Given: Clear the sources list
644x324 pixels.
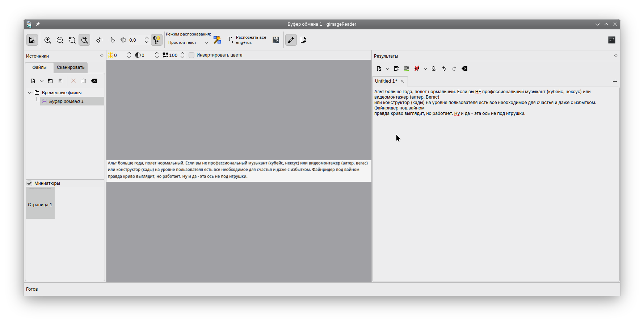Looking at the screenshot, I should [x=94, y=81].
